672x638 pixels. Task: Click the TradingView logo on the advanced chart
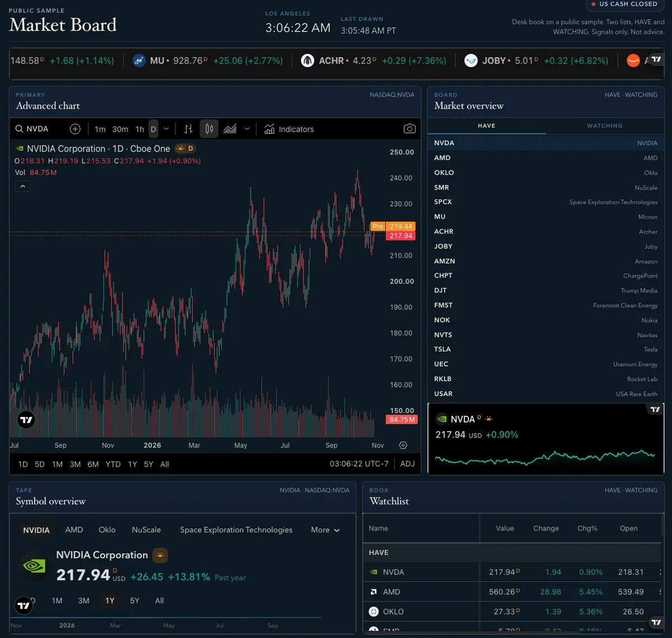(26, 420)
